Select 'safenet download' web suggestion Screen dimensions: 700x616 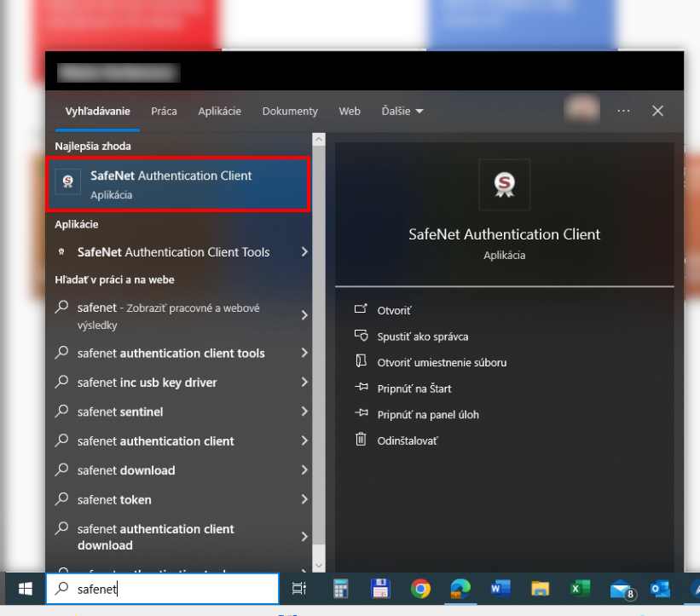coord(126,470)
